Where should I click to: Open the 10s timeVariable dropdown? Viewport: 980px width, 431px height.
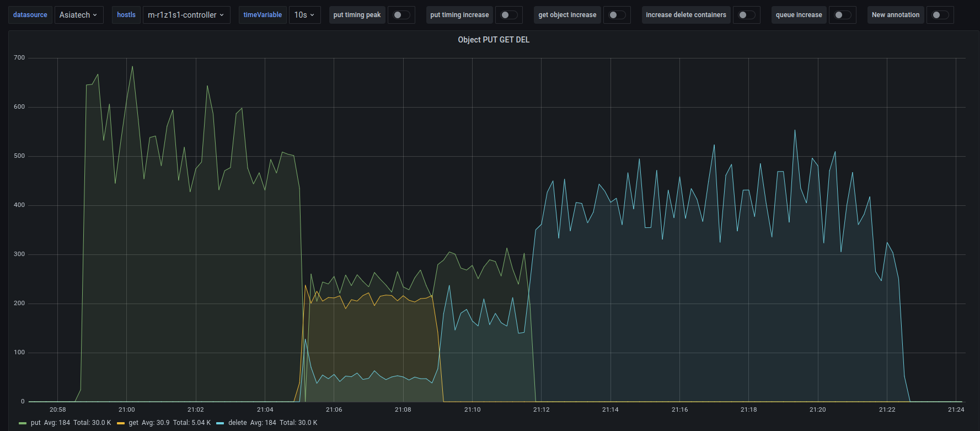pyautogui.click(x=304, y=15)
